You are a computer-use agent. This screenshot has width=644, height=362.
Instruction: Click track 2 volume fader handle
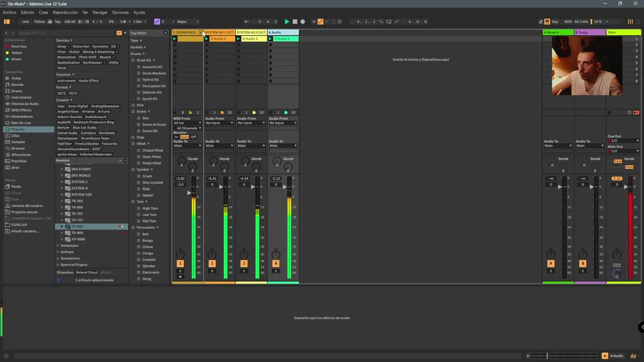pos(221,187)
